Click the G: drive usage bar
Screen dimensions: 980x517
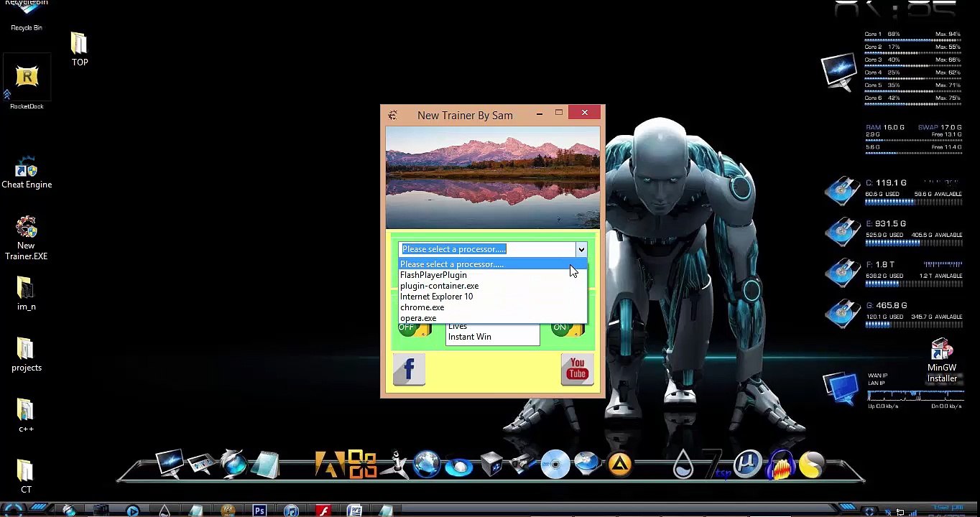[x=914, y=325]
